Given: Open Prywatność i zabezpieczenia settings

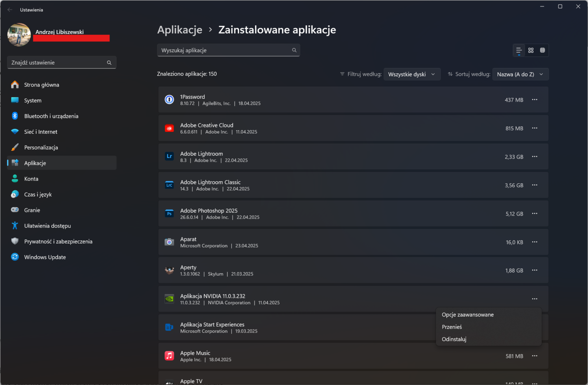Looking at the screenshot, I should [58, 241].
